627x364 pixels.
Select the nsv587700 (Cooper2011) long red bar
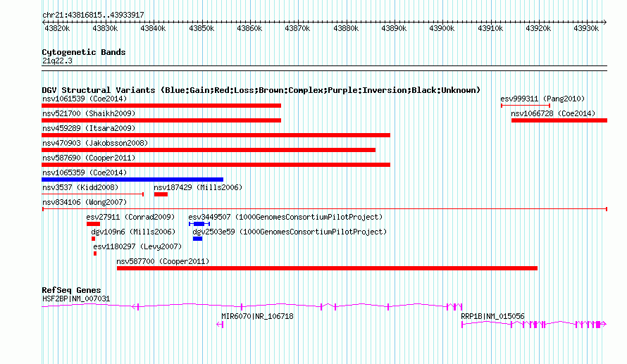[x=327, y=268]
